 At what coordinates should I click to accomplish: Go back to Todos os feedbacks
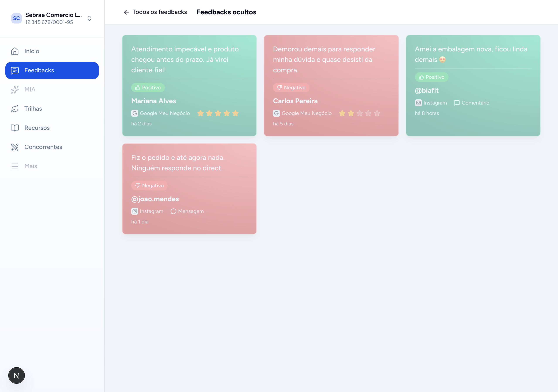click(155, 12)
